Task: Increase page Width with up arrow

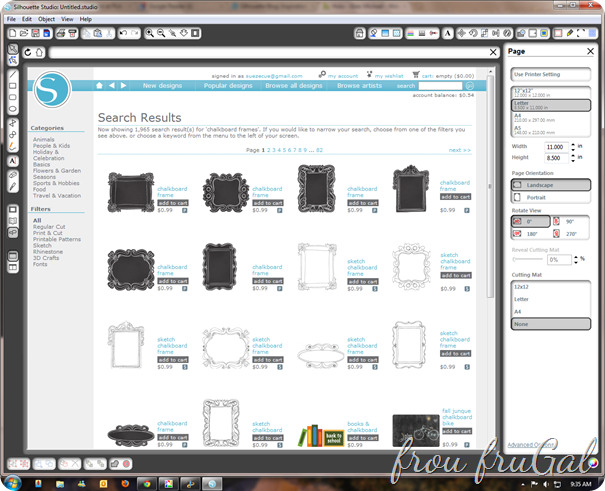Action: (573, 145)
